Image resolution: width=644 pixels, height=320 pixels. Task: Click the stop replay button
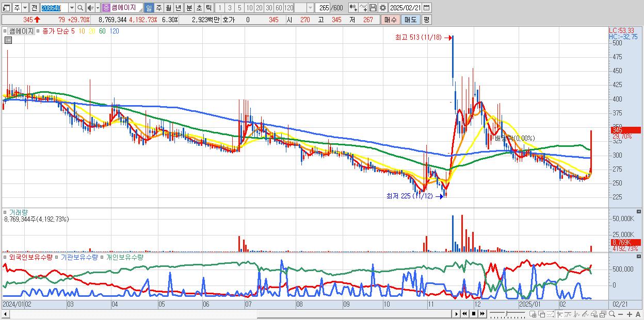coord(474,314)
